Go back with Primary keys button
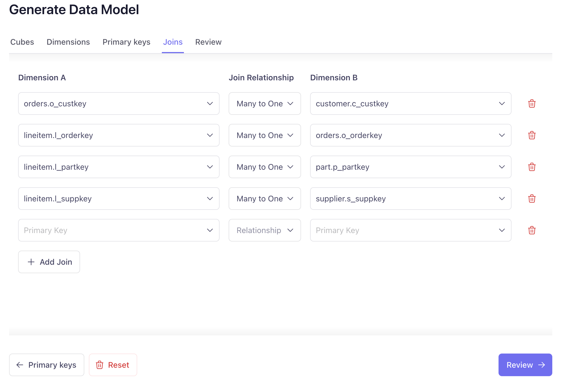Image resolution: width=567 pixels, height=392 pixels. click(x=47, y=365)
